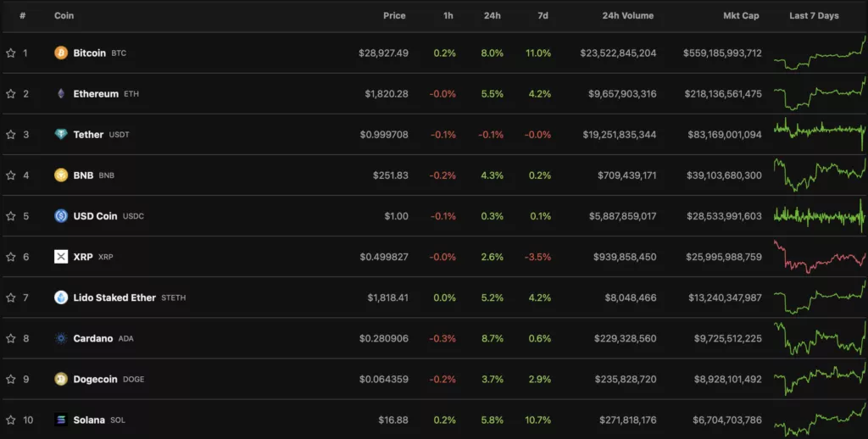Screen dimensions: 868x439
Task: Click the 7d change column header
Action: point(542,15)
